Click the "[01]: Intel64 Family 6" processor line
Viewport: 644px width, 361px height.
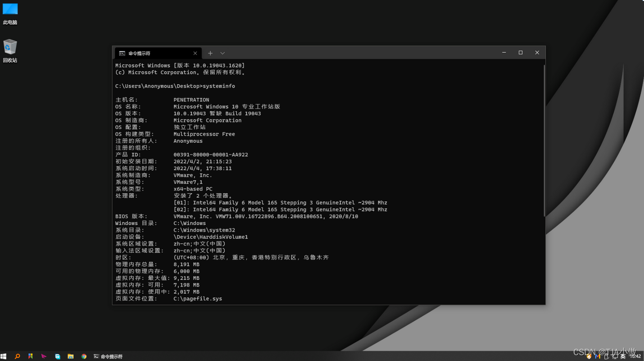pos(280,203)
